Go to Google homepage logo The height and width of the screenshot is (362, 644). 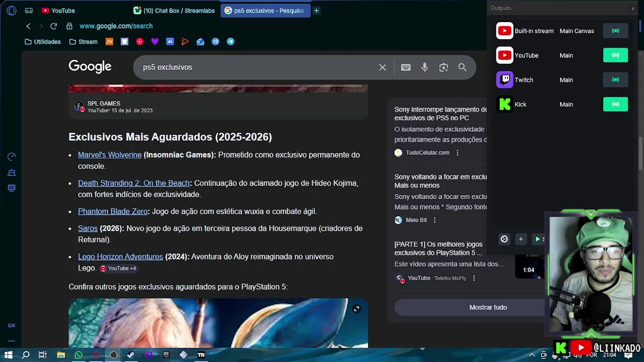point(90,66)
